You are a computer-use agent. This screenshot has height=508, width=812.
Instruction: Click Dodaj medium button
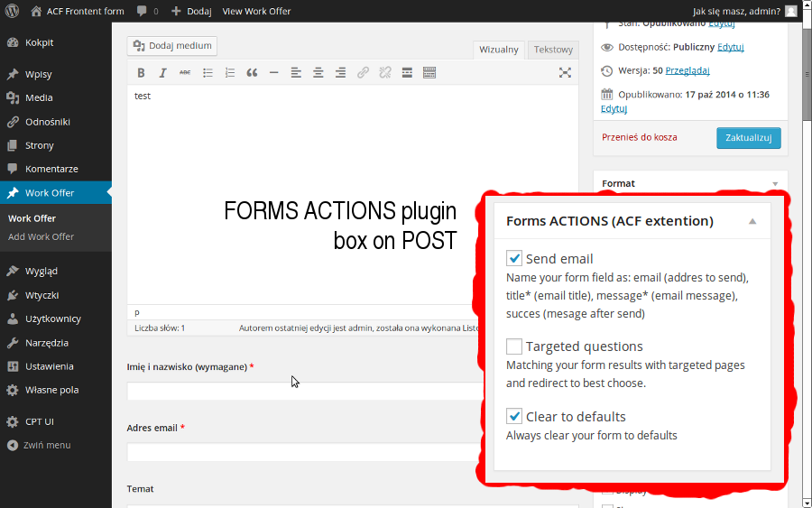[x=172, y=46]
